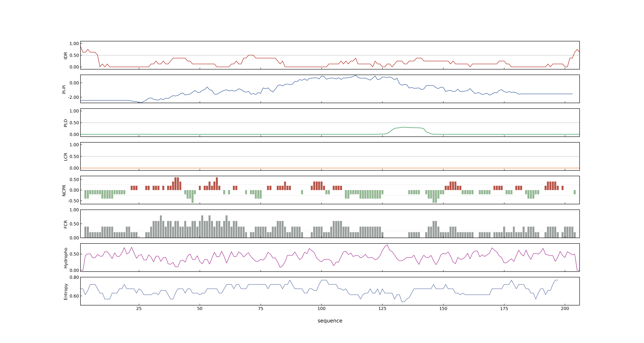
Task: Click the x-axis tick label 175
Action: (x=504, y=309)
